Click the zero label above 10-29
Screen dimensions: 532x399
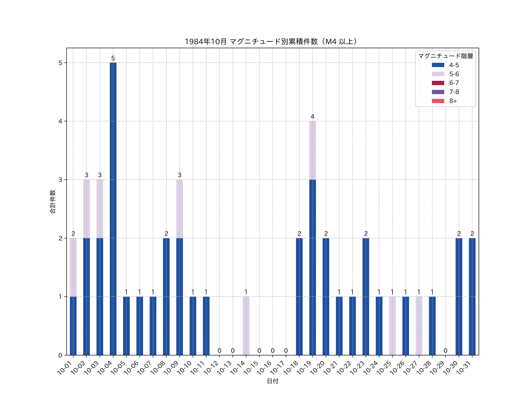[x=445, y=351]
